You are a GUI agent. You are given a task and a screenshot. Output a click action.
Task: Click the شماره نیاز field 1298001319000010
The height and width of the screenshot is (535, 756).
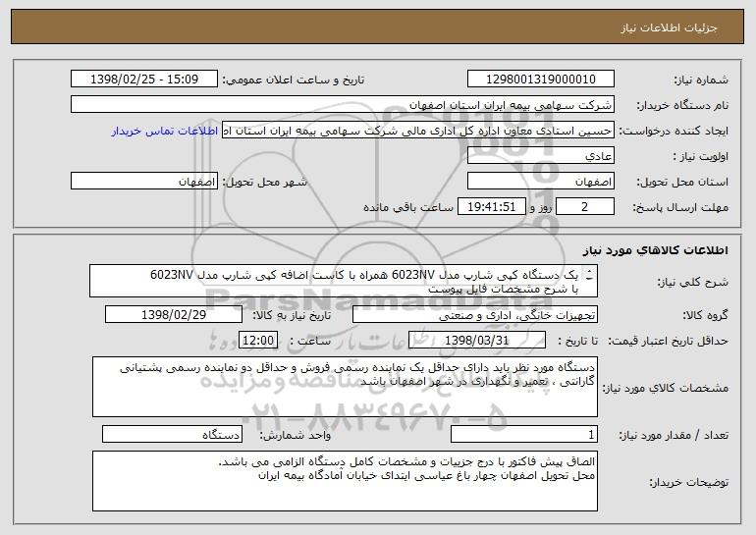540,80
